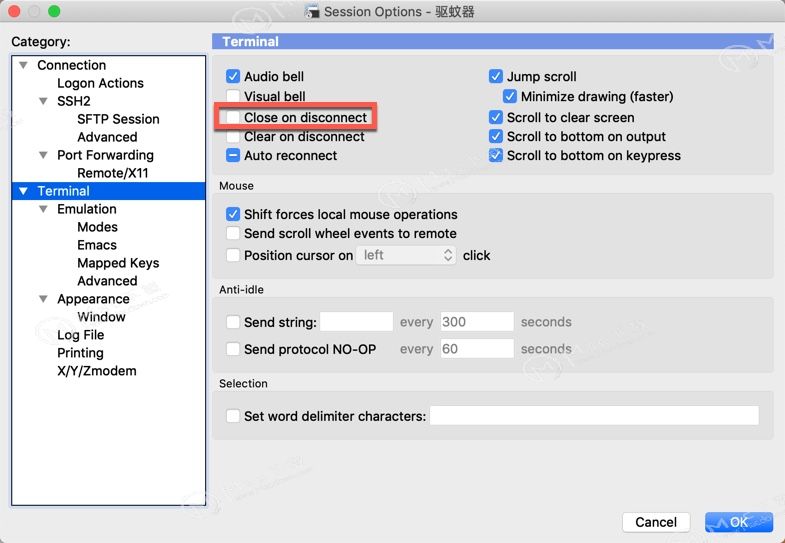
Task: Collapse the Connection tree node triangle
Action: [x=23, y=65]
